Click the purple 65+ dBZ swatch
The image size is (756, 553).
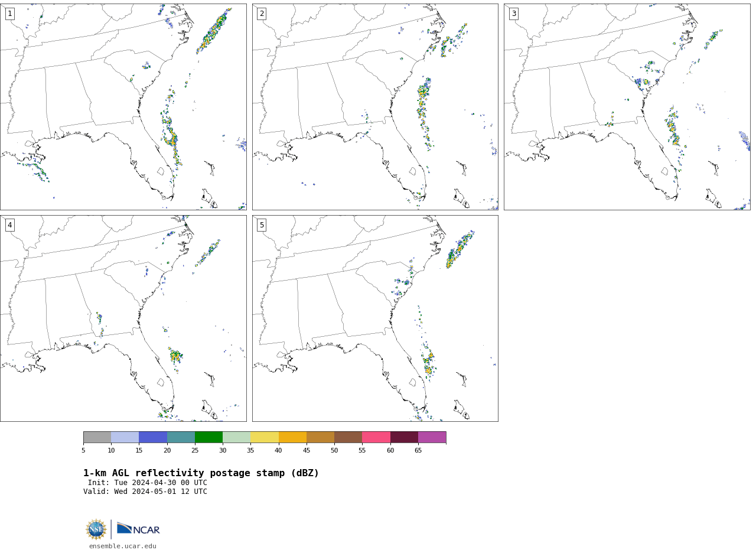[432, 437]
